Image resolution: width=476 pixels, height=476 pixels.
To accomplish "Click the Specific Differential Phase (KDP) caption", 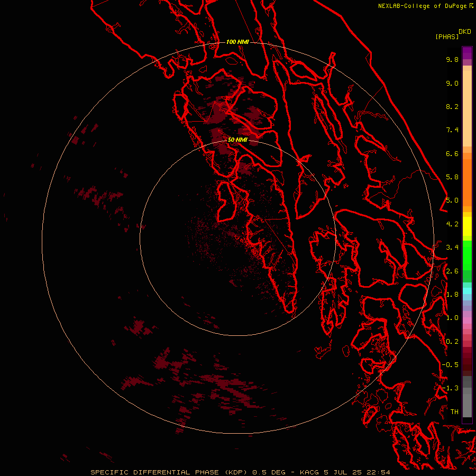I will [x=168, y=472].
